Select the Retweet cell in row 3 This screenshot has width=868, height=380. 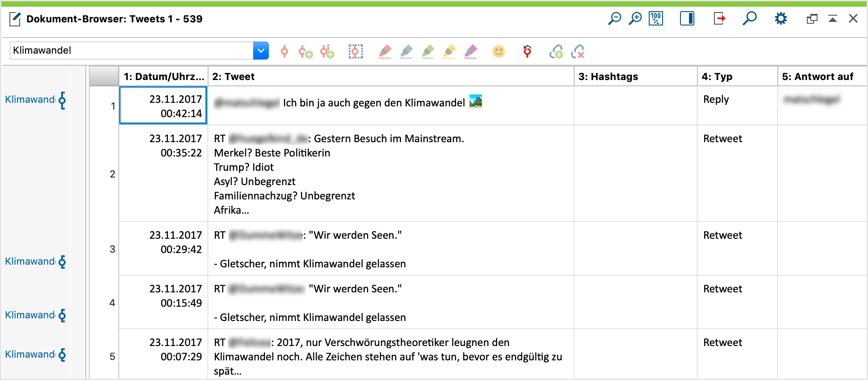pyautogui.click(x=737, y=249)
